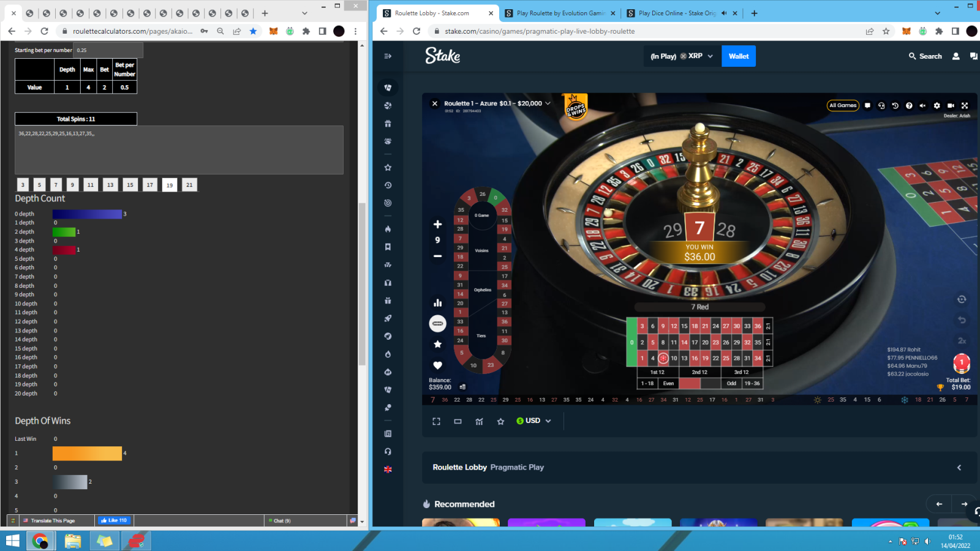Collapse the Roulette Lobby info panel
The image size is (980, 551).
[959, 468]
